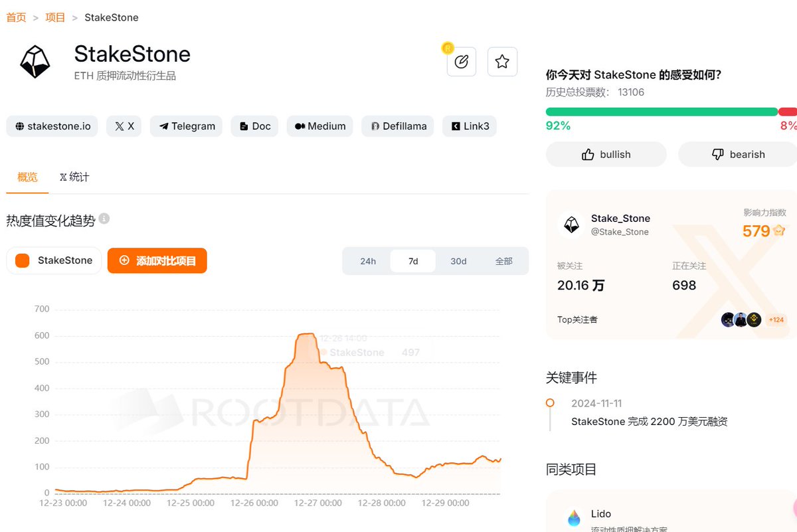Click the info icon next to 热度值变化趋势
This screenshot has width=797, height=532.
click(x=104, y=219)
